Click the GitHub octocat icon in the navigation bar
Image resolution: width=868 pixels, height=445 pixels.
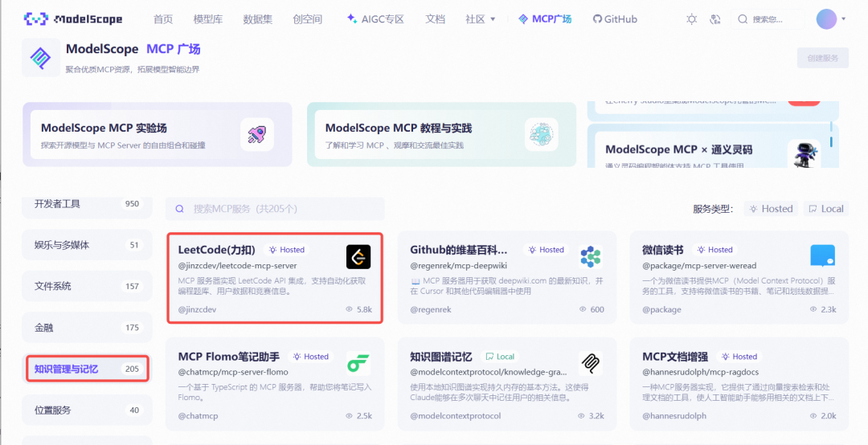pos(597,18)
